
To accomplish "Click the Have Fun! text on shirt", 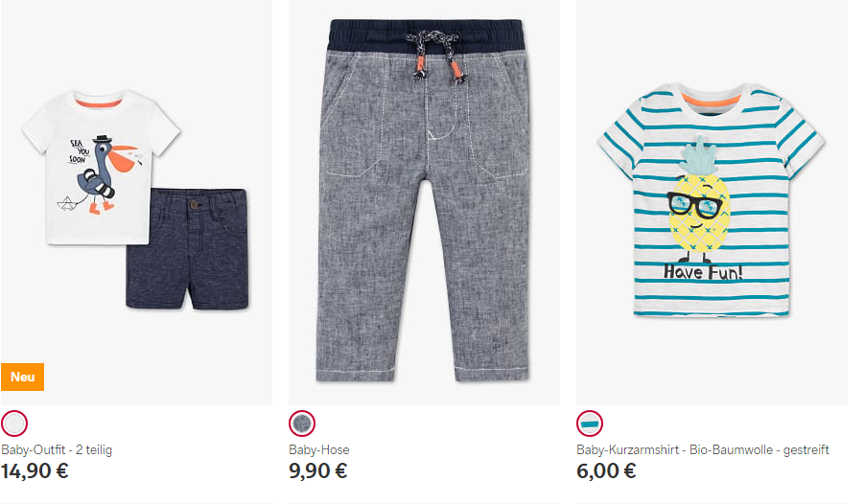I will 703,272.
